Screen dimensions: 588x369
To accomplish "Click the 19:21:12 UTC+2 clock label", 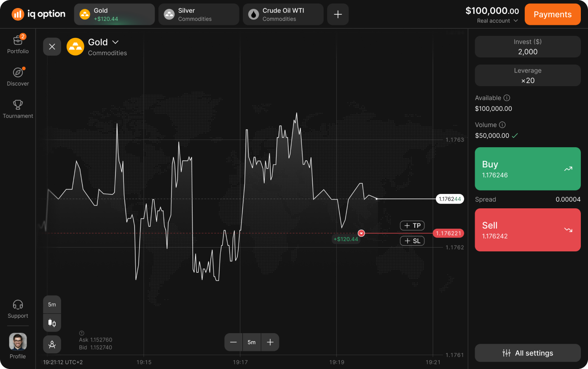I will pos(63,362).
